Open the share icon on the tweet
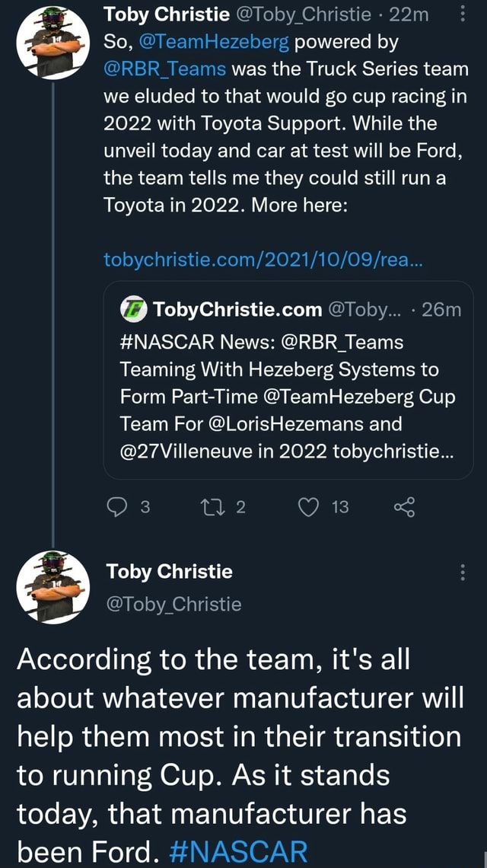487x868 pixels. pos(404,509)
